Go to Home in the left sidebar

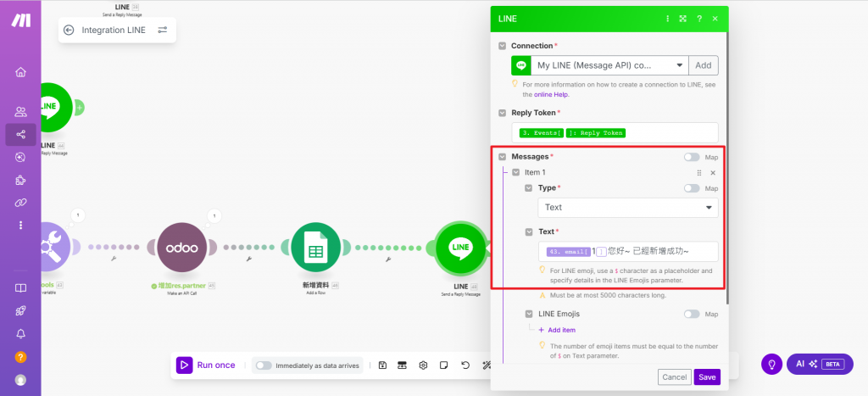20,72
